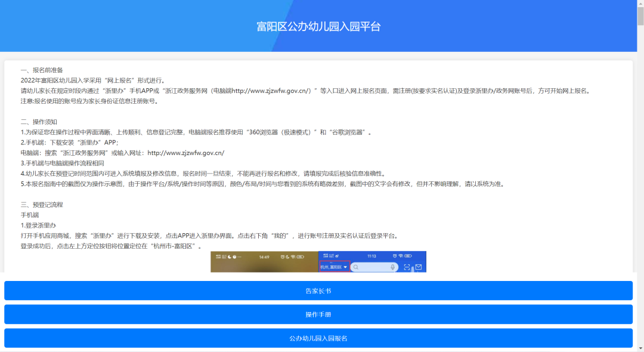
Task: Tap the microphone voice input icon
Action: pos(392,267)
